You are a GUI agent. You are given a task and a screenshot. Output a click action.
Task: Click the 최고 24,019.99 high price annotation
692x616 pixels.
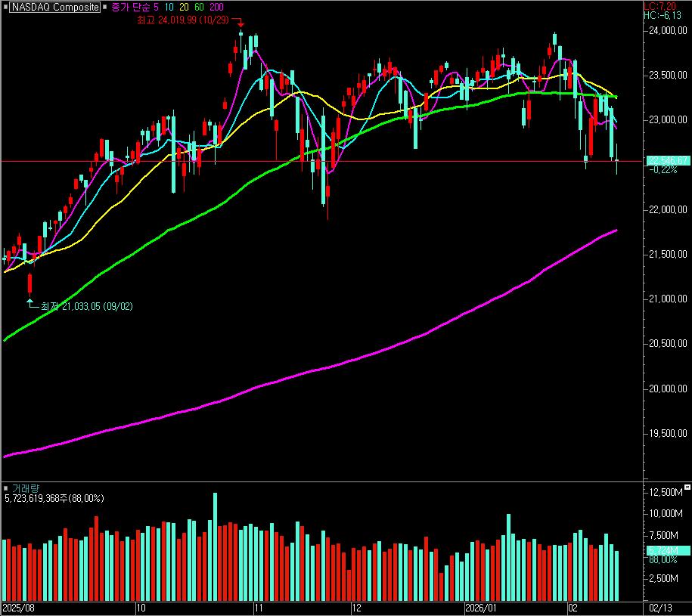(182, 20)
